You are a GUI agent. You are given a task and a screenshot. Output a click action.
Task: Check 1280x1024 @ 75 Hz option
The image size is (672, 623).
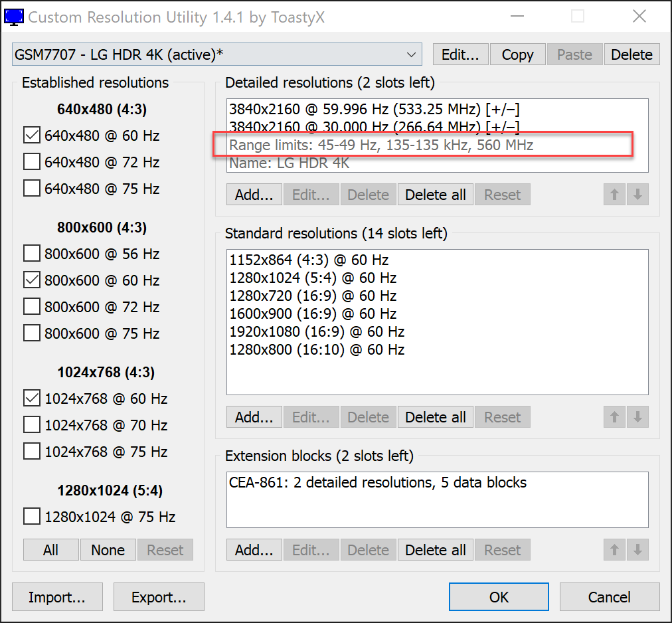(32, 517)
